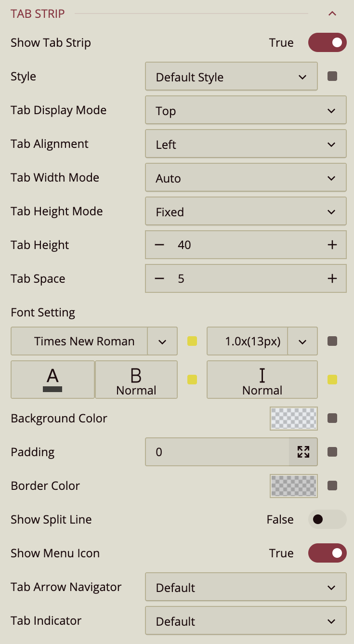
Task: Click the Padding value input field
Action: 217,452
